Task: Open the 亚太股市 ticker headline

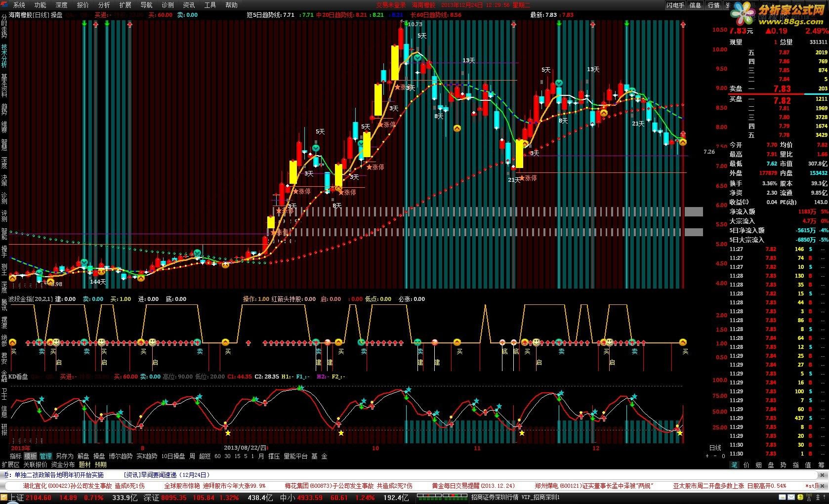Action: 729,486
